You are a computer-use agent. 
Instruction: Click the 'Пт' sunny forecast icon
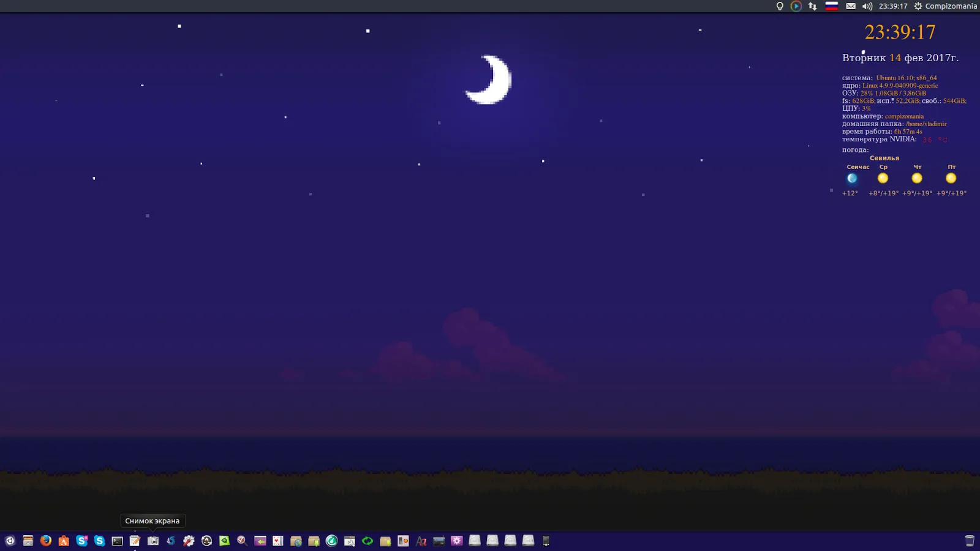(x=951, y=178)
